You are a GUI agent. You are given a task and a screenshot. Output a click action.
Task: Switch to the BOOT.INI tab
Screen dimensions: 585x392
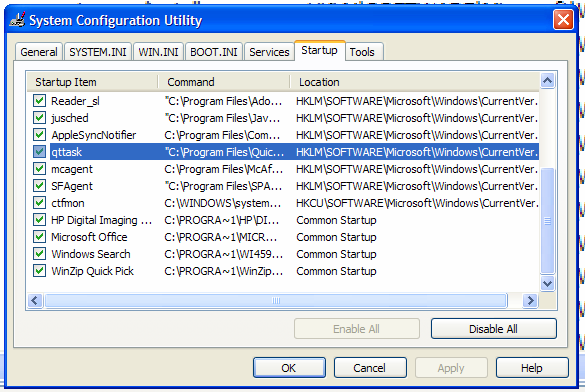tap(214, 52)
